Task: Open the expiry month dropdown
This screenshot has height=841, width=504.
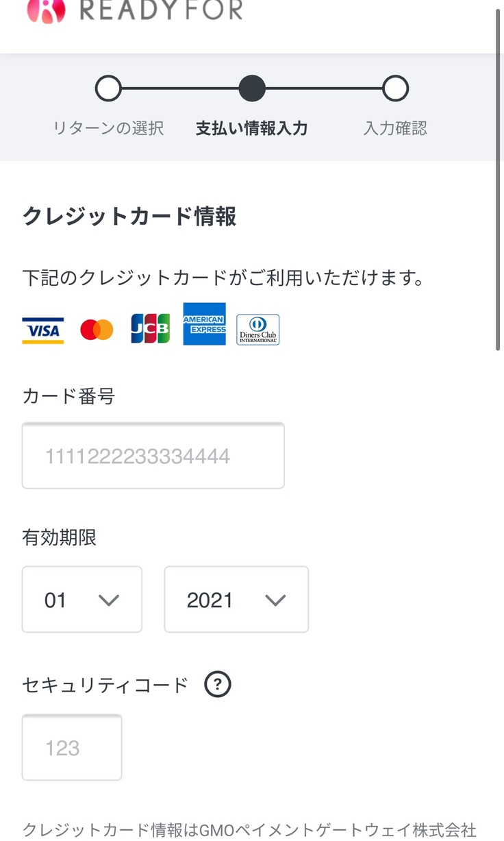Action: pos(82,600)
